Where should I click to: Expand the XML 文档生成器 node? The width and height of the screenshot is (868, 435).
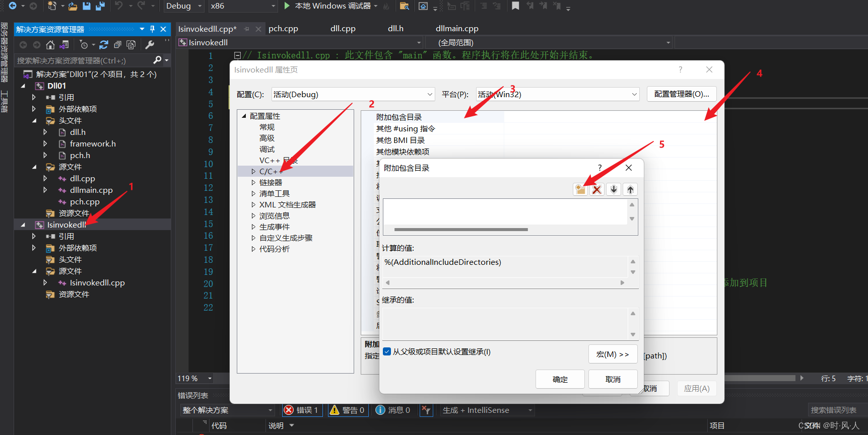(x=253, y=205)
